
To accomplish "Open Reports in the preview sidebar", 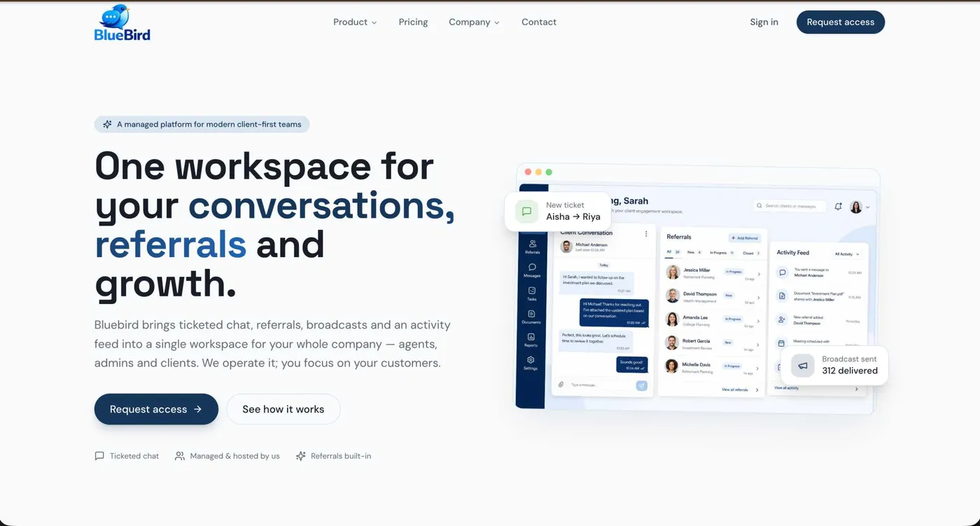I will [x=531, y=340].
